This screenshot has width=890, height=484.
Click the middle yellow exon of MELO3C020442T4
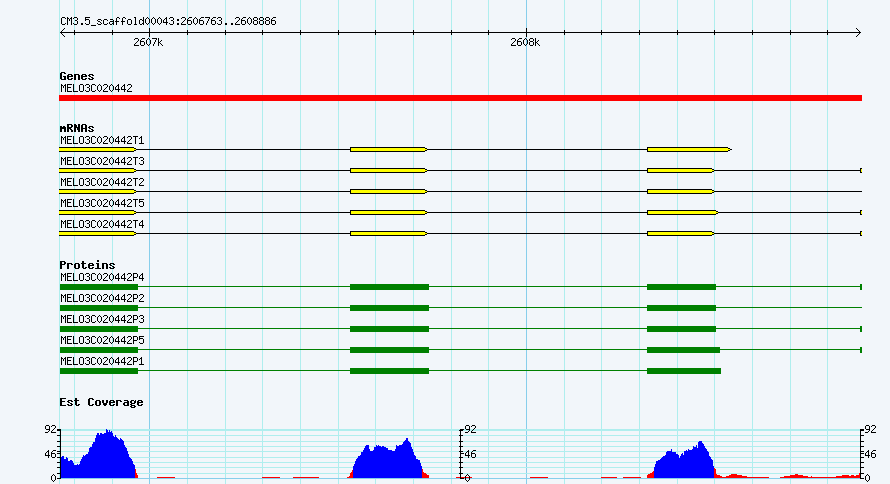[x=389, y=234]
